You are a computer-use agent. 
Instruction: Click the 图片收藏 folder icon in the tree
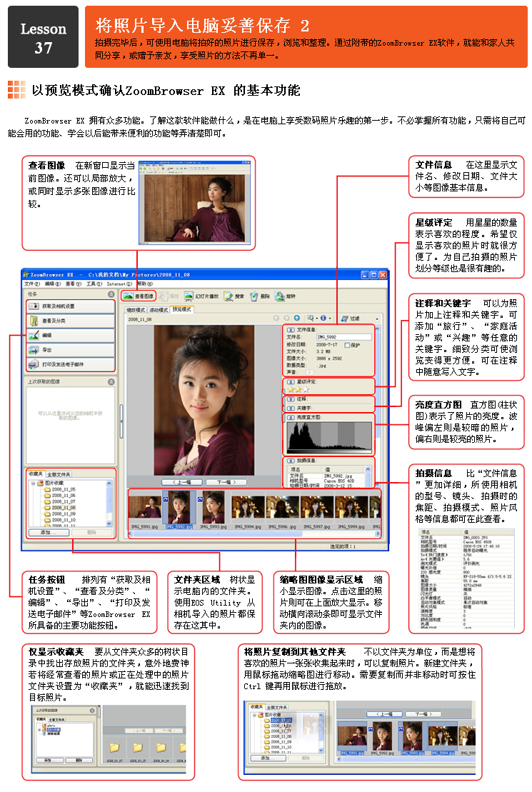pos(41,483)
